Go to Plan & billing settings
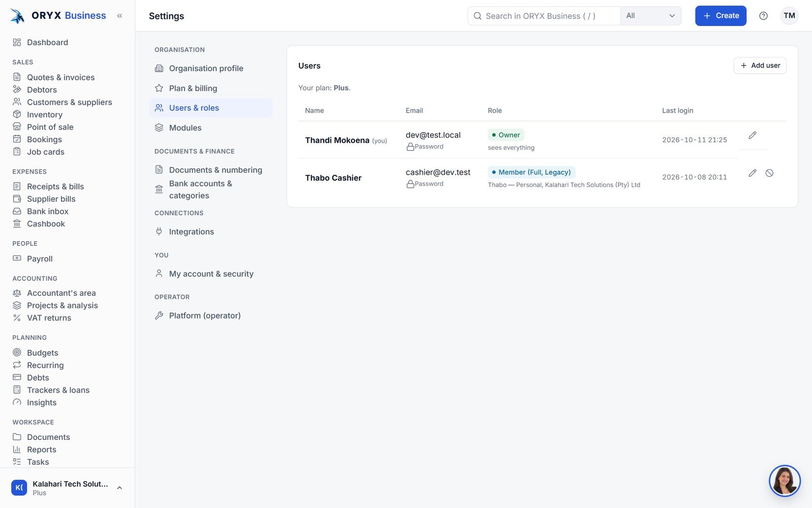Screen dimensions: 812x508 211,88
